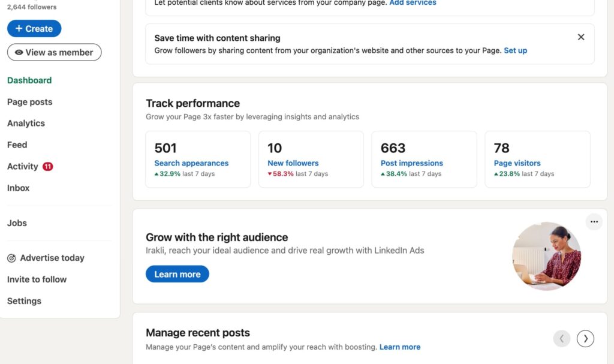Click Learn more link about boosting

pyautogui.click(x=400, y=347)
